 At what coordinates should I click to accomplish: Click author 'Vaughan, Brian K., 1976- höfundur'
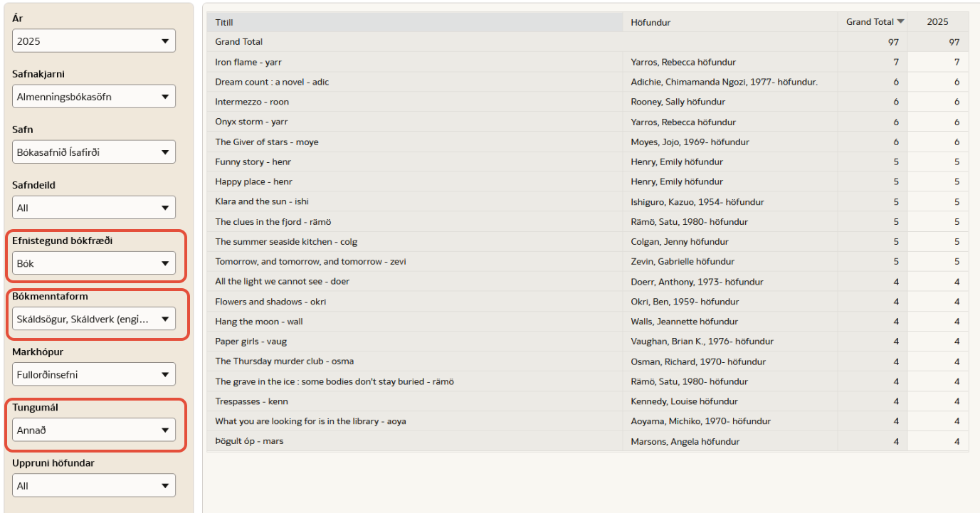pos(702,342)
